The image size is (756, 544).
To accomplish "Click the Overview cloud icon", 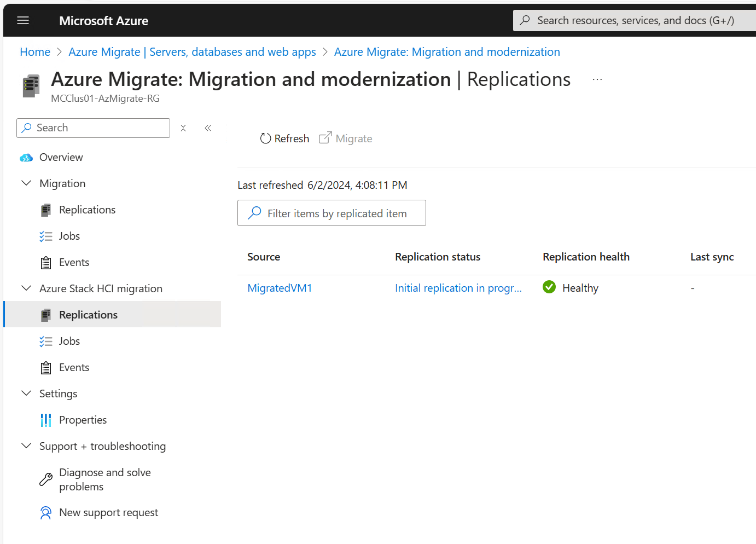I will coord(26,158).
